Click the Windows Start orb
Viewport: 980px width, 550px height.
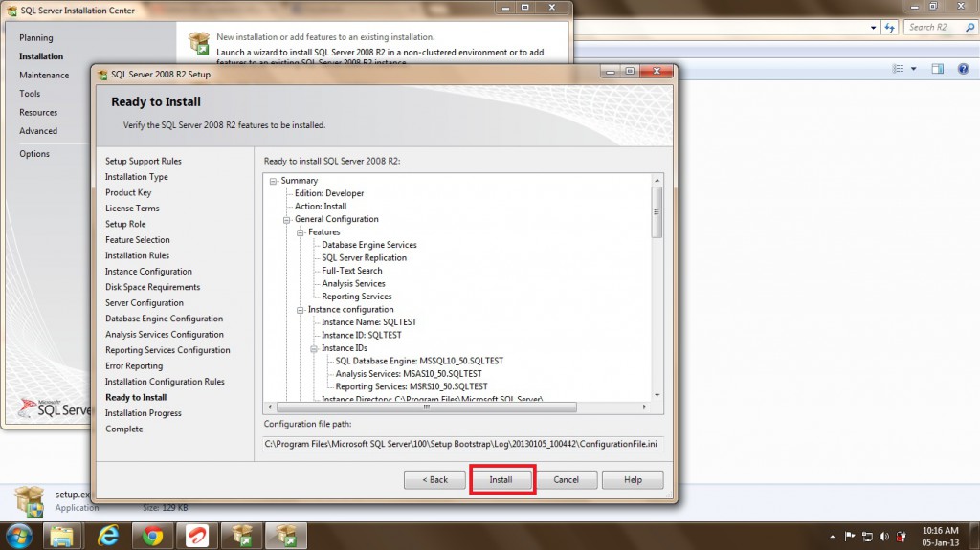click(19, 535)
